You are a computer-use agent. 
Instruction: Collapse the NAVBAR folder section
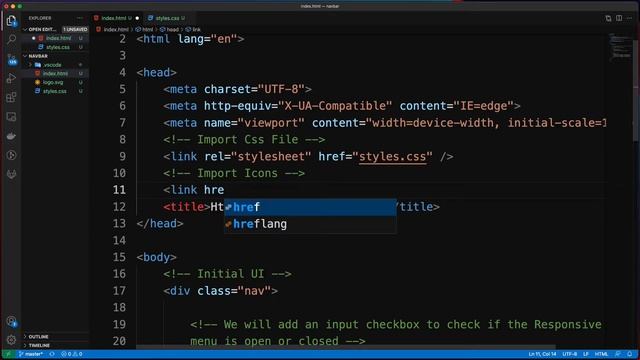click(38, 56)
